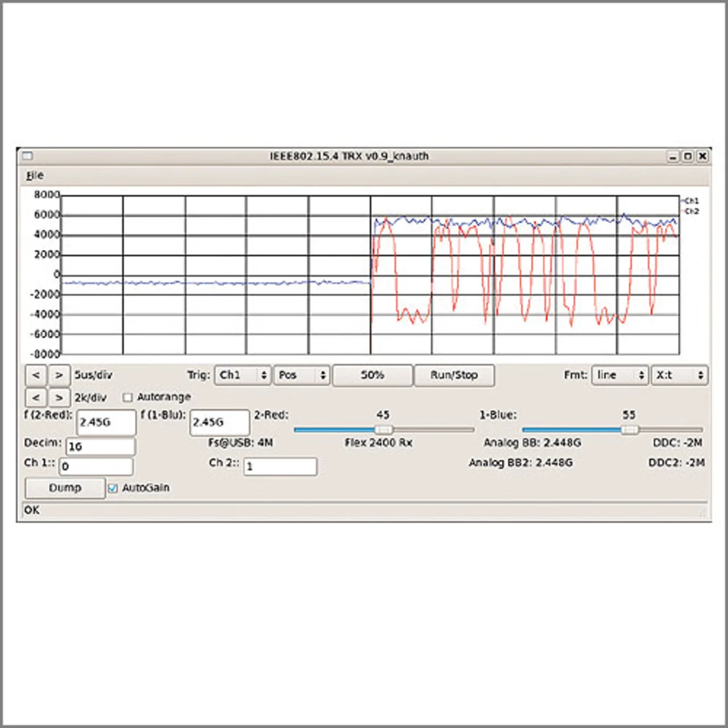Click the right arrow beside 2k/div

click(x=59, y=398)
